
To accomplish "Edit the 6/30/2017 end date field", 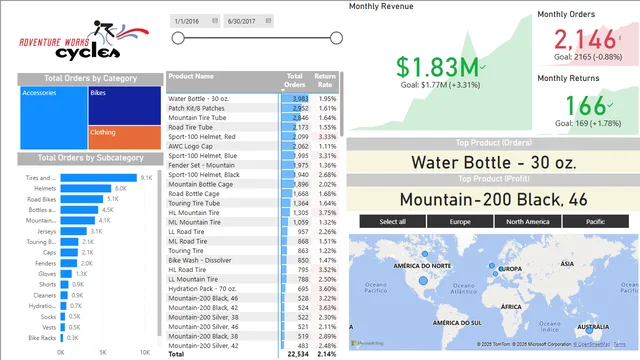I will tap(249, 21).
